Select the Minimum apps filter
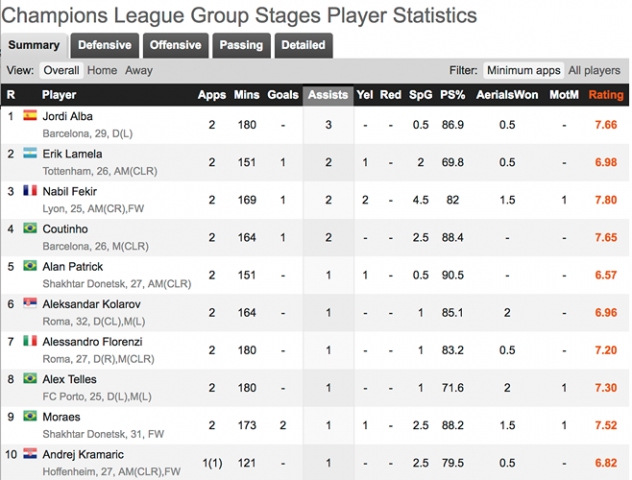The image size is (632, 480). click(x=523, y=71)
